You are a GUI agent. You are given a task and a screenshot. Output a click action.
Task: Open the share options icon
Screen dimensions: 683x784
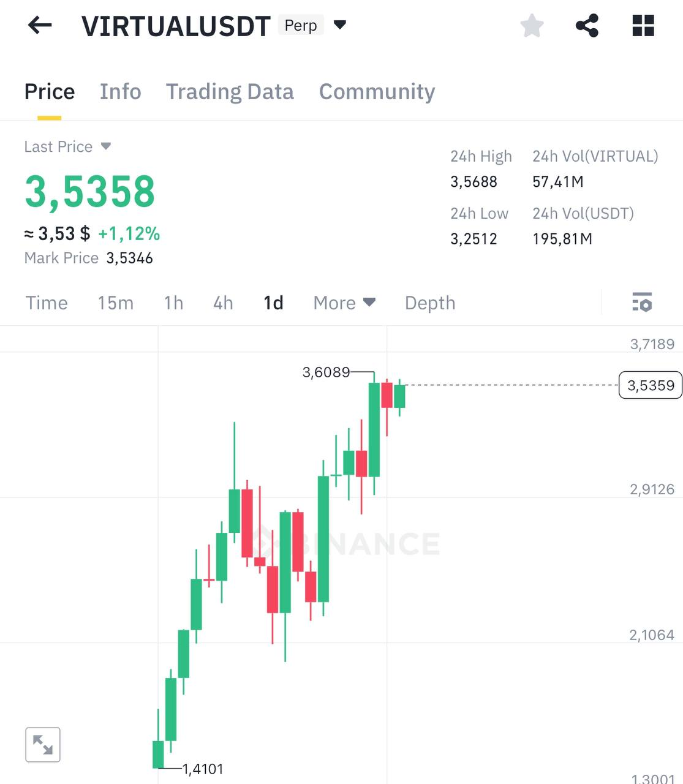click(x=587, y=25)
